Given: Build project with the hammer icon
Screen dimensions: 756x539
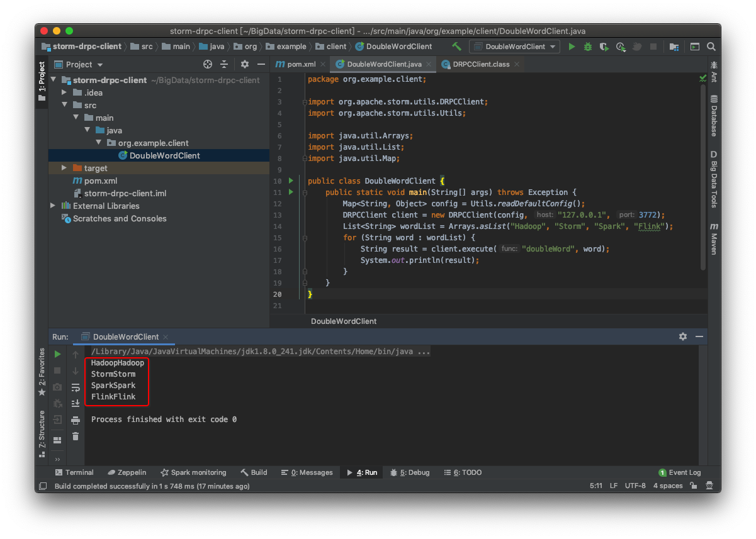Looking at the screenshot, I should point(457,47).
